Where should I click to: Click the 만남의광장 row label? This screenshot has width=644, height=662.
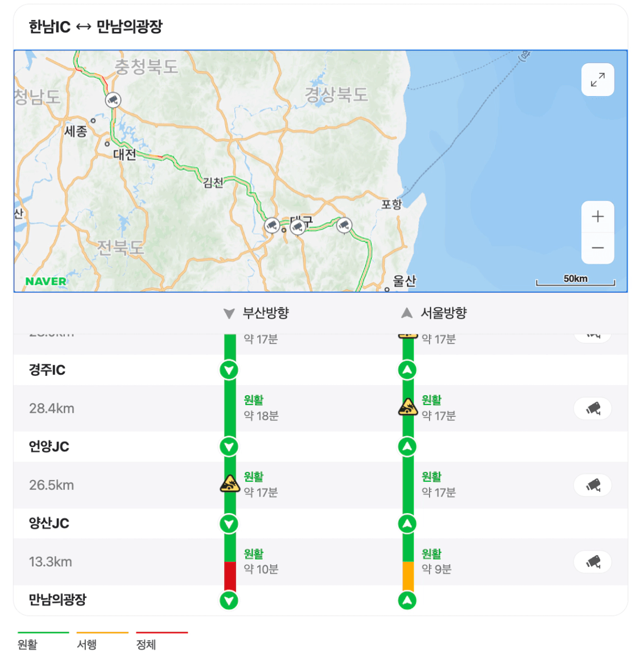(x=57, y=600)
